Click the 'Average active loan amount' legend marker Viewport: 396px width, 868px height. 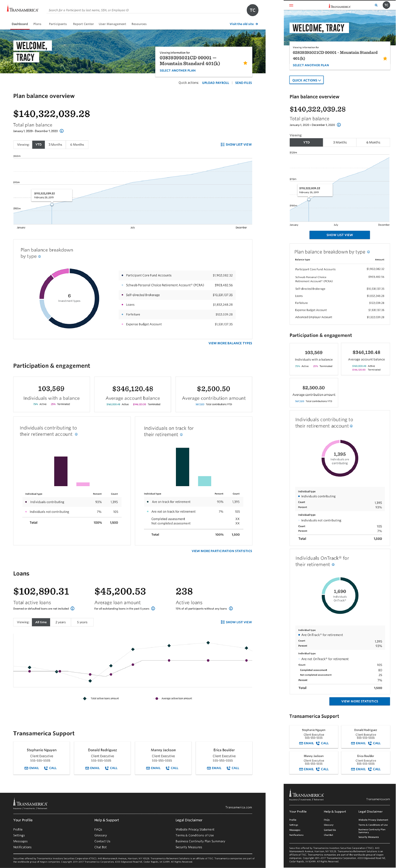click(x=156, y=698)
